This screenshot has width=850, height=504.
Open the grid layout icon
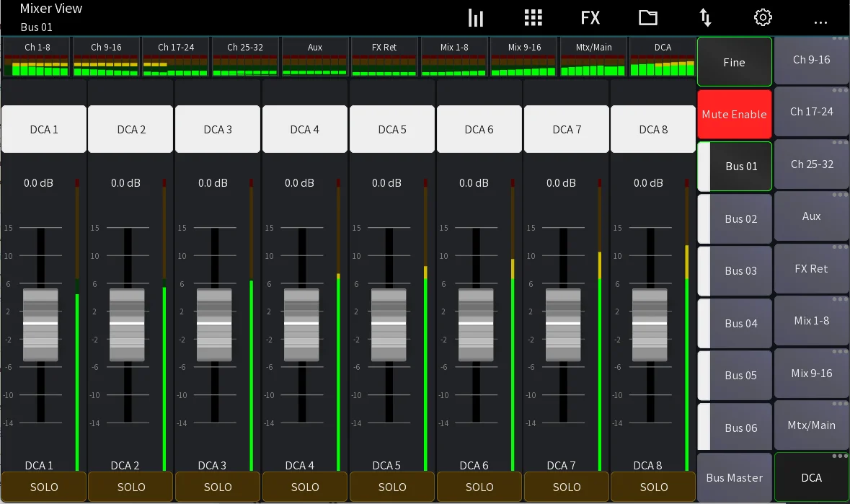[x=533, y=18]
